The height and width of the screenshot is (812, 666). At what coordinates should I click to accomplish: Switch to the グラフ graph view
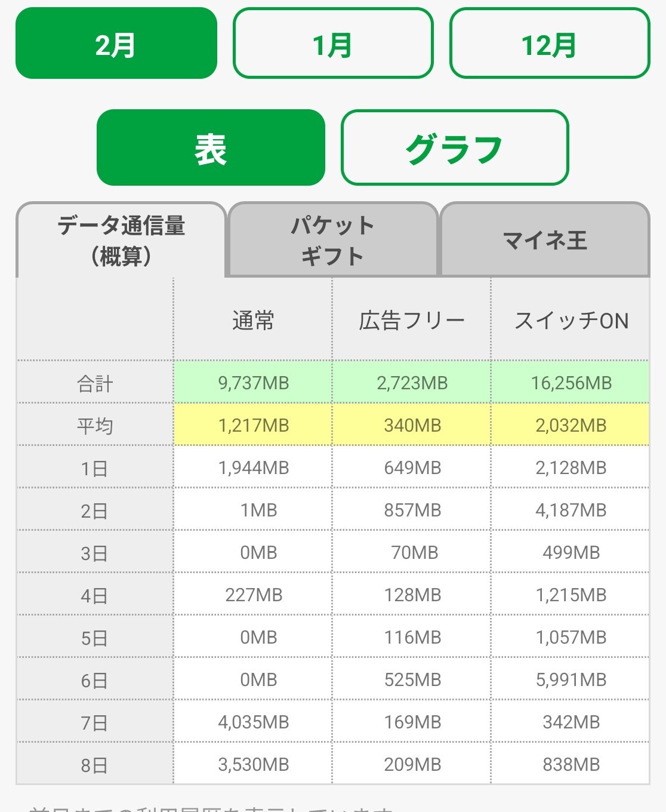point(454,147)
